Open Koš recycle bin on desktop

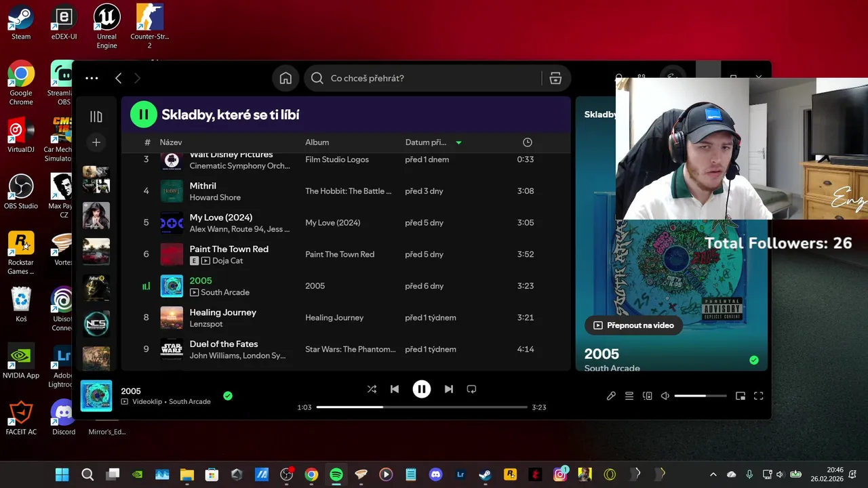pos(21,304)
